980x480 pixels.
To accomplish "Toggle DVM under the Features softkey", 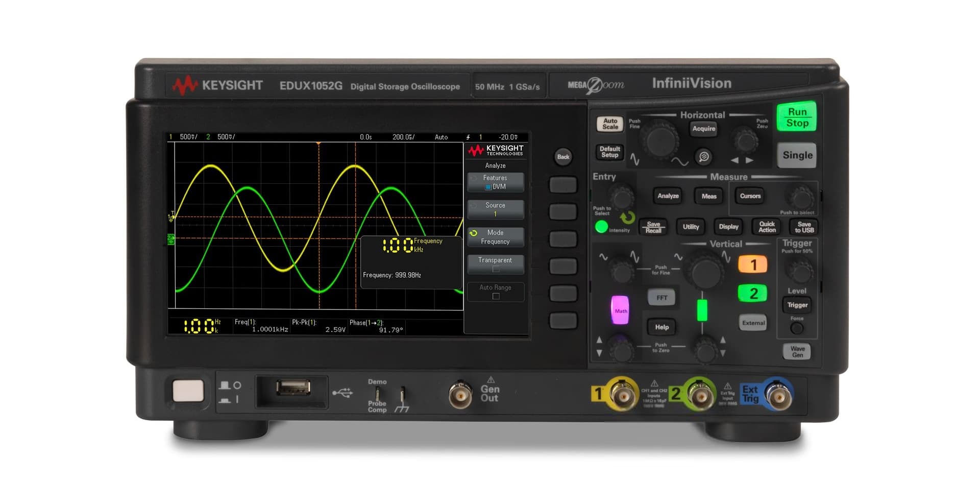I will click(495, 182).
